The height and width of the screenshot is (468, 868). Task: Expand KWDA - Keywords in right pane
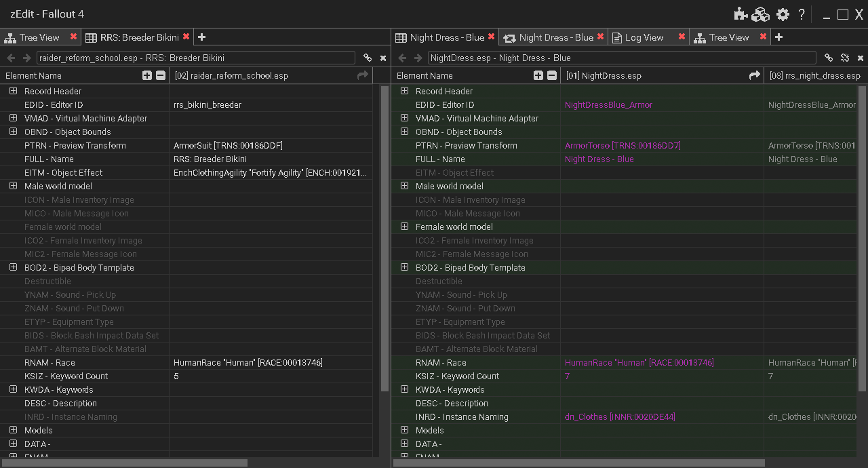pos(404,389)
